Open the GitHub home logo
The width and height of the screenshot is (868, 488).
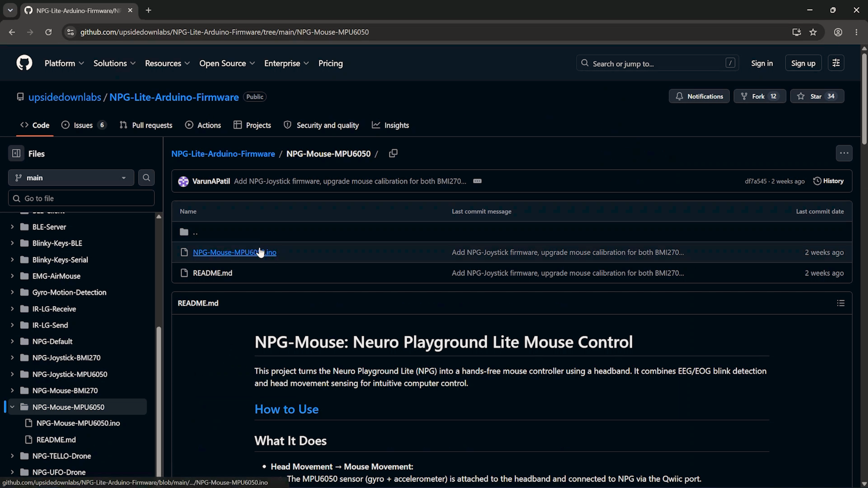[x=24, y=63]
